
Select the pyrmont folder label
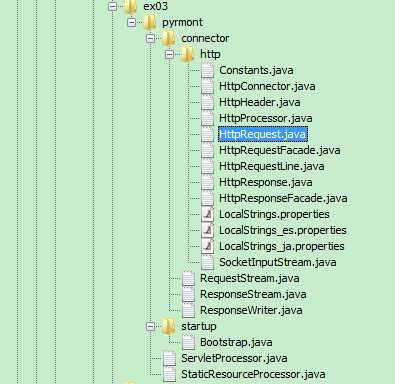point(182,23)
